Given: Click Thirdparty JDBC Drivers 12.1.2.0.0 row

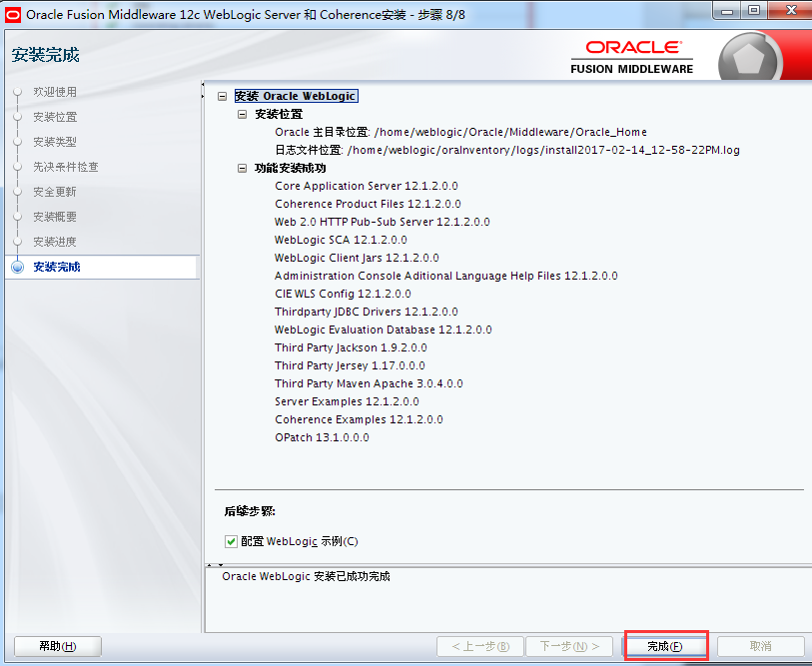Looking at the screenshot, I should [x=367, y=312].
